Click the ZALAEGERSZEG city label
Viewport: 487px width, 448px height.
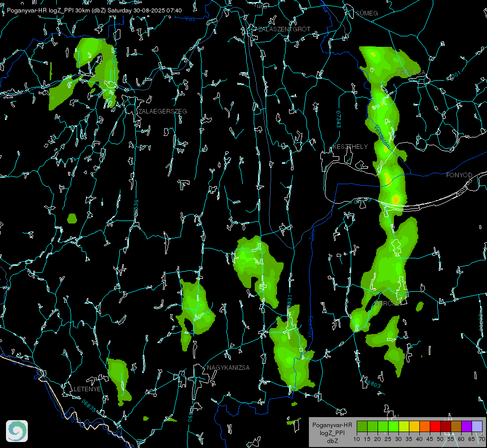tap(163, 112)
